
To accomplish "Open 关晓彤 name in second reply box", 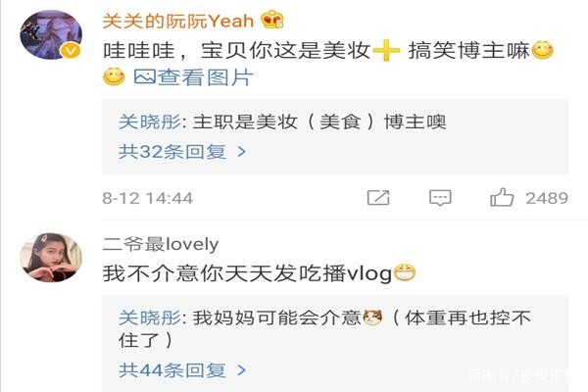I will point(150,318).
